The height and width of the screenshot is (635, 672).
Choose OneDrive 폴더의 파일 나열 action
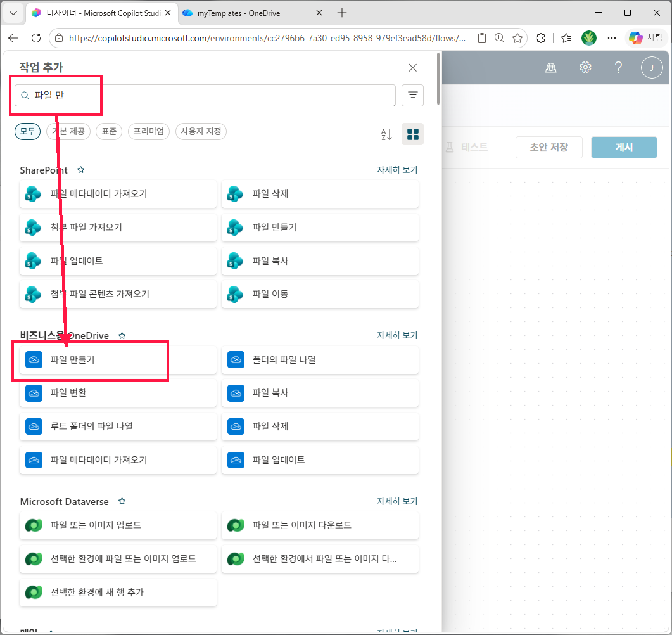(320, 360)
